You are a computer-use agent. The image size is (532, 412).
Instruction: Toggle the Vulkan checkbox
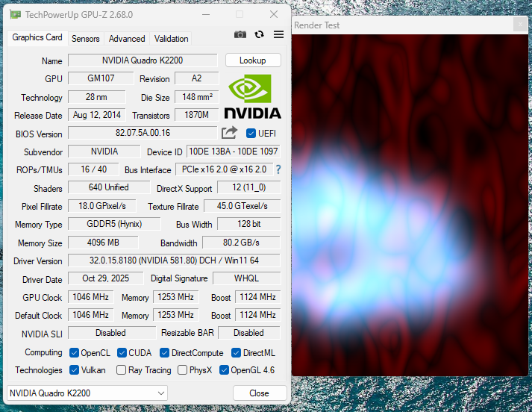[x=74, y=370]
